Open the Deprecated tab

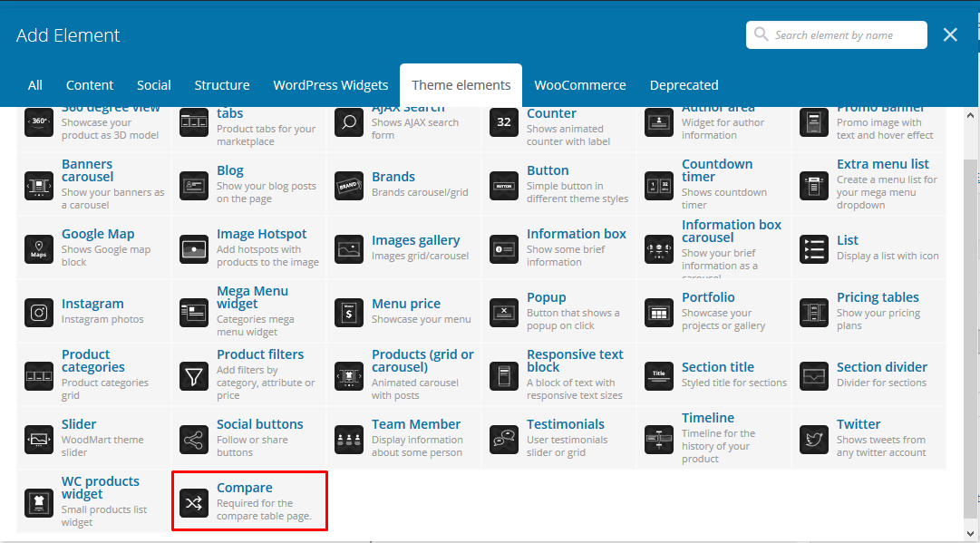pyautogui.click(x=684, y=85)
